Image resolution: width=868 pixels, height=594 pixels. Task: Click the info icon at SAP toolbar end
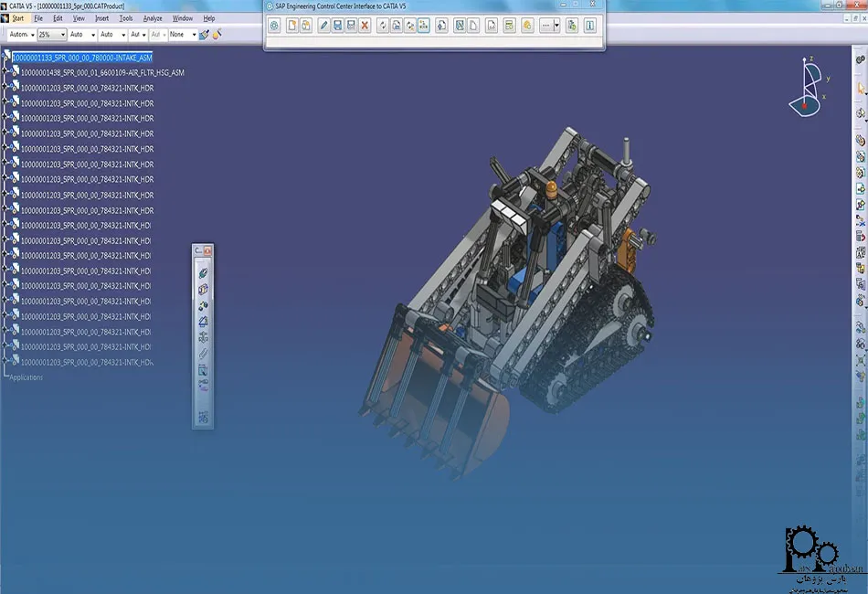click(591, 26)
